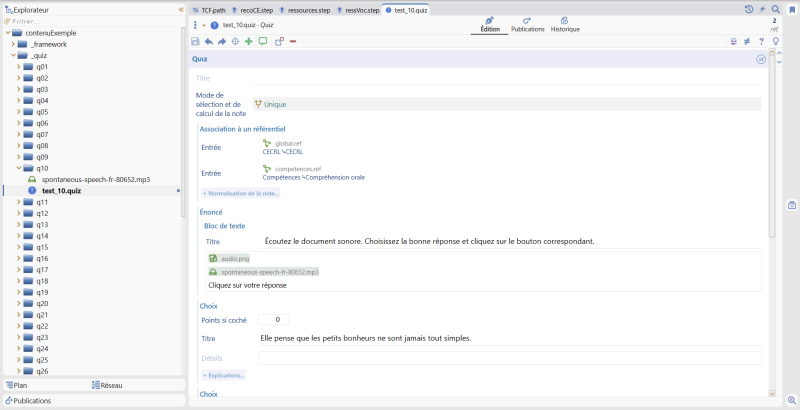Undo the last action with the back arrow
The width and height of the screenshot is (800, 410).
209,41
